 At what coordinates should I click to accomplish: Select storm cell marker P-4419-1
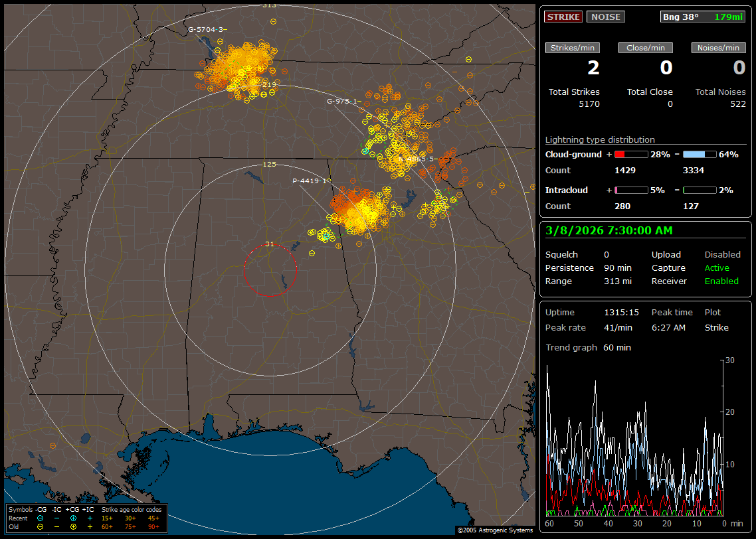coord(311,181)
